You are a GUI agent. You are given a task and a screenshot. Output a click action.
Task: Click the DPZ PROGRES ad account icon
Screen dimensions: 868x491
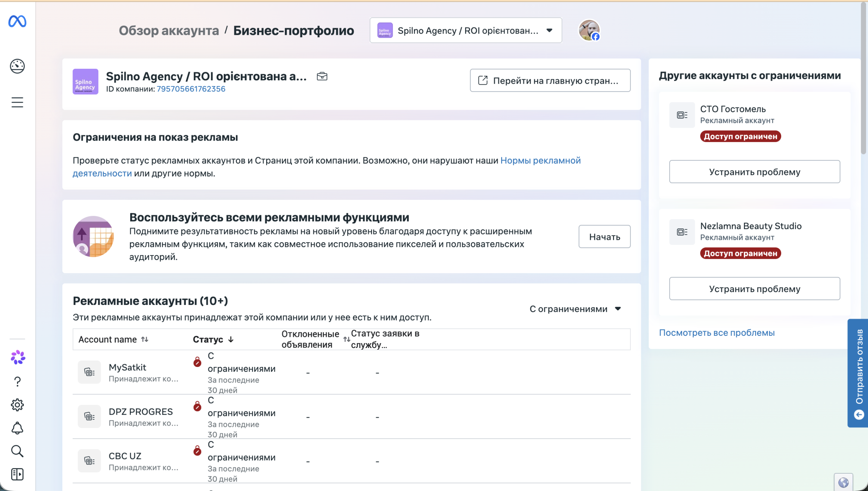click(89, 416)
